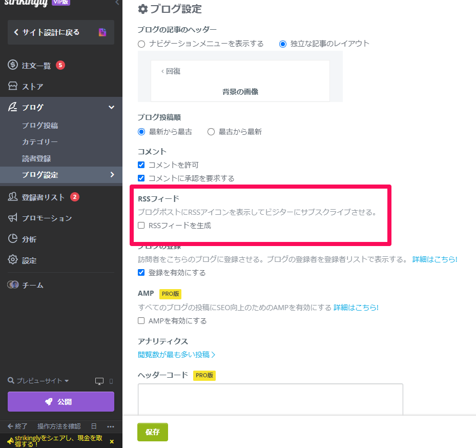This screenshot has width=476, height=448.
Task: Click サイト設計に戻る back button
Action: click(x=61, y=32)
